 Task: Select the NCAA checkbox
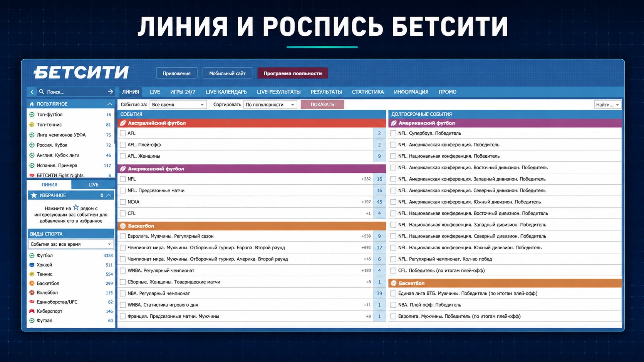tap(123, 202)
